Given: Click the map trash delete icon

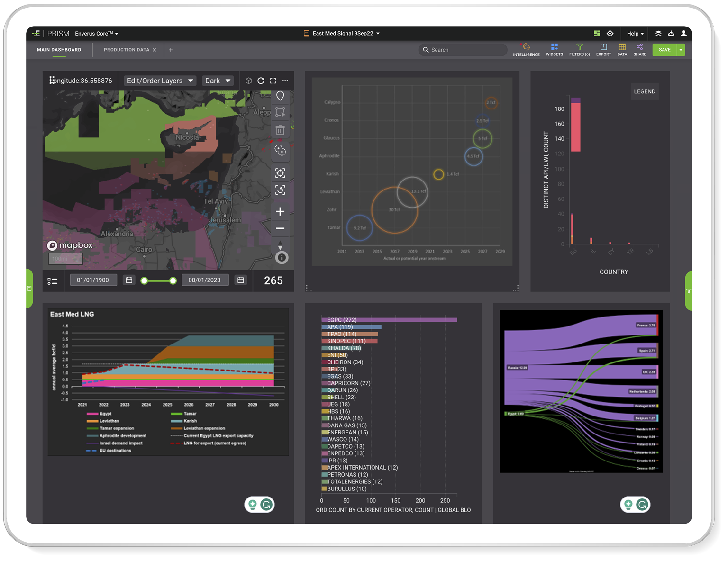Looking at the screenshot, I should click(280, 130).
